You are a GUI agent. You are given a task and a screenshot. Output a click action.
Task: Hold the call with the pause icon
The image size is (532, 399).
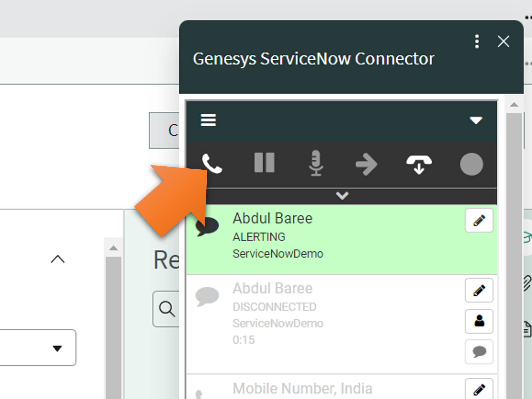point(264,163)
